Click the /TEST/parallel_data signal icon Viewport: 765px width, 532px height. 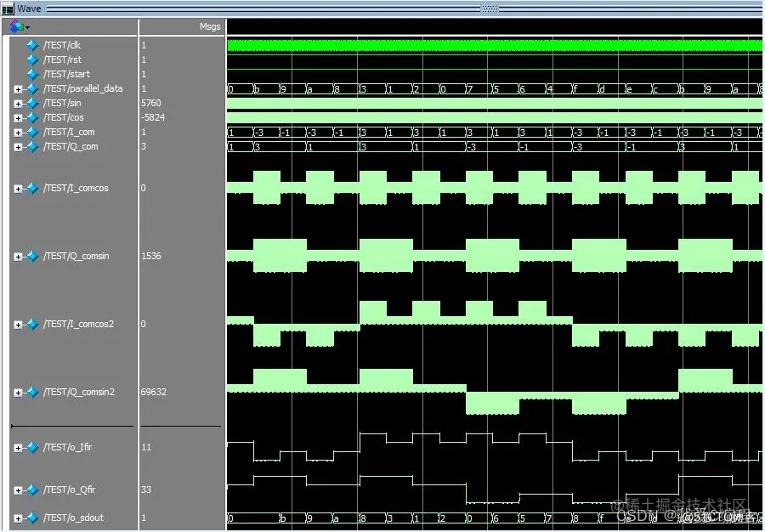[32, 88]
